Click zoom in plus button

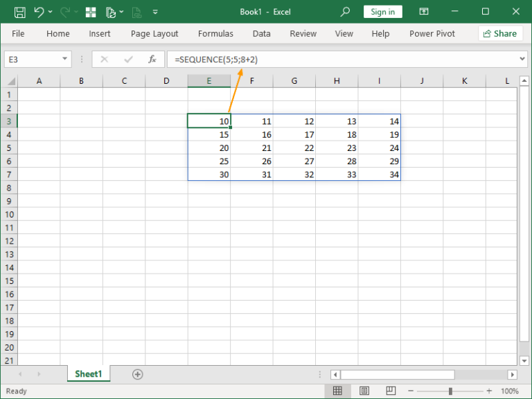pos(489,391)
